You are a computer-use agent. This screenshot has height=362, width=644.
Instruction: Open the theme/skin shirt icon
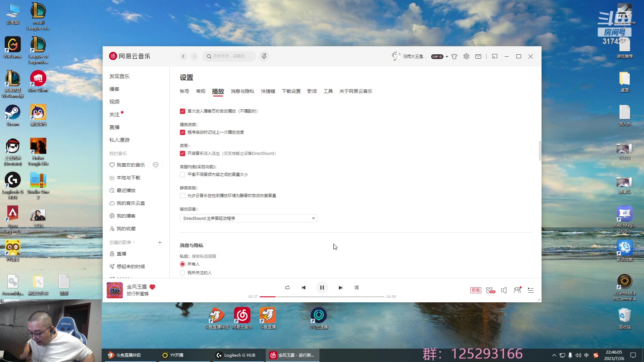pos(454,56)
